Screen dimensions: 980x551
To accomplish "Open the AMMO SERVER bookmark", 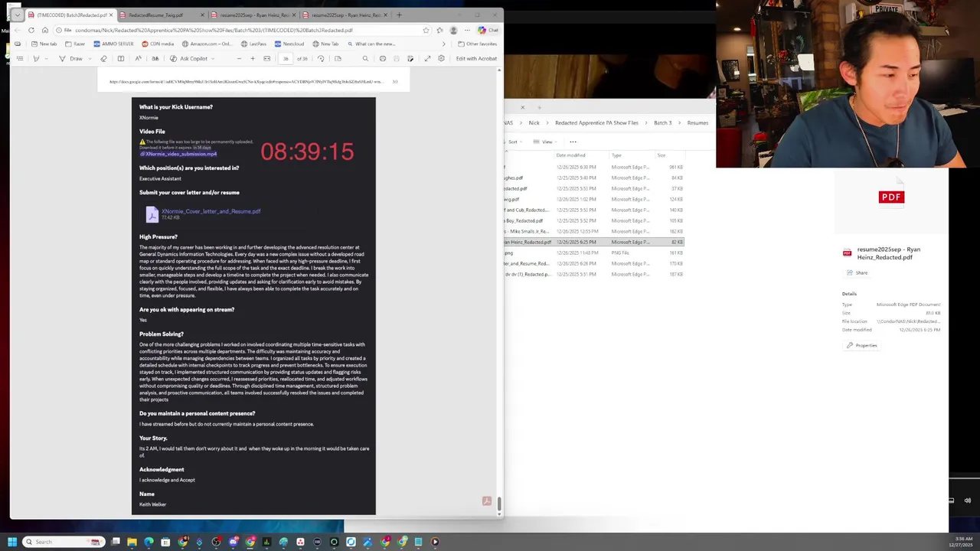I will (x=113, y=44).
